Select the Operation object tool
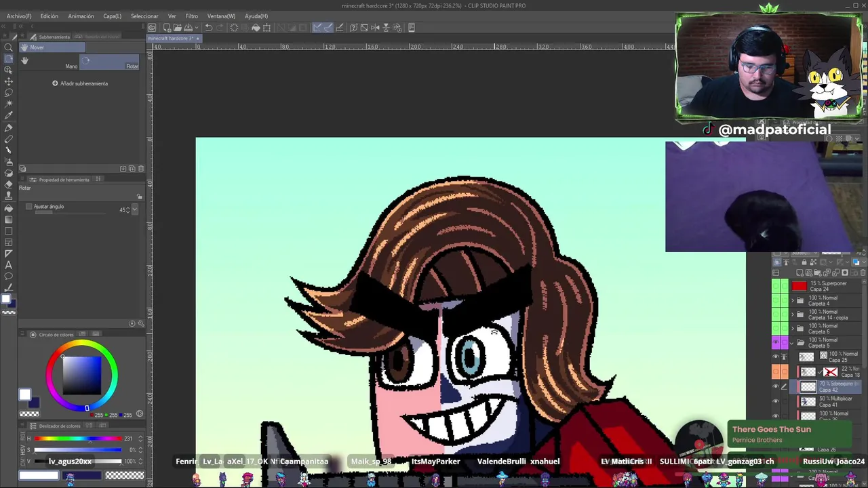Screen dimensions: 868x488 point(9,70)
